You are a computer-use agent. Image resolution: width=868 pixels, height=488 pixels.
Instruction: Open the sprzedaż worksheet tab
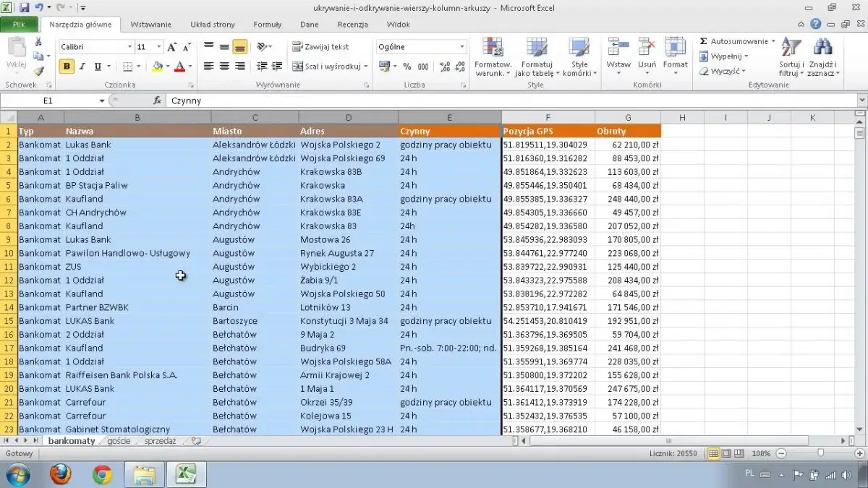160,440
